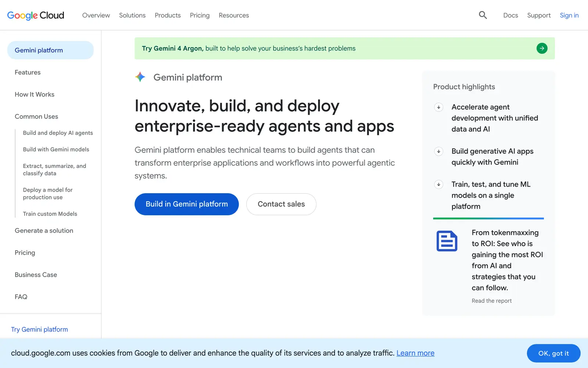588x368 pixels.
Task: Jump to How It Works section
Action: pyautogui.click(x=35, y=94)
